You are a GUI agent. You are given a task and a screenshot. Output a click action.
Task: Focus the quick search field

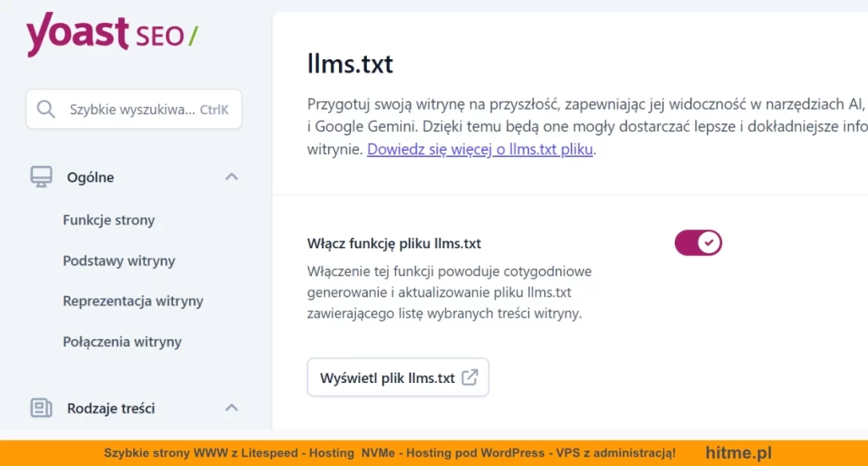point(134,109)
